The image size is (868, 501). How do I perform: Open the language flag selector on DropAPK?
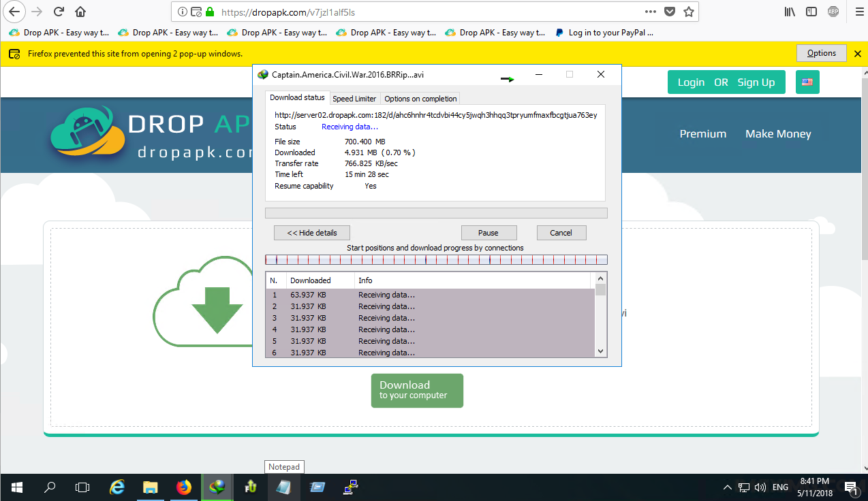click(x=807, y=82)
